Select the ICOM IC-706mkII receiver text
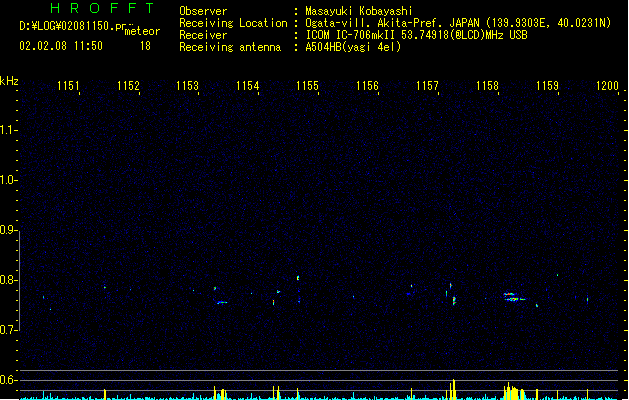629x400 pixels. (416, 35)
